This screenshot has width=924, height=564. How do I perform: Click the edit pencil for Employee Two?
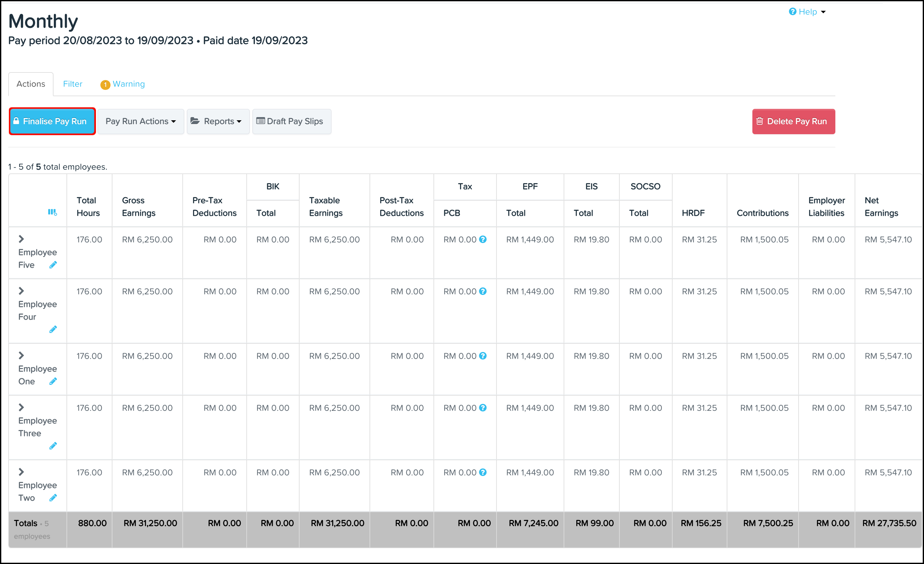53,498
